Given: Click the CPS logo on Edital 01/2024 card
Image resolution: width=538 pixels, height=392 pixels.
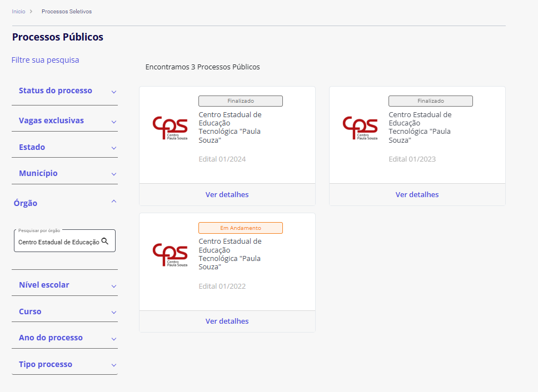Looking at the screenshot, I should 170,128.
